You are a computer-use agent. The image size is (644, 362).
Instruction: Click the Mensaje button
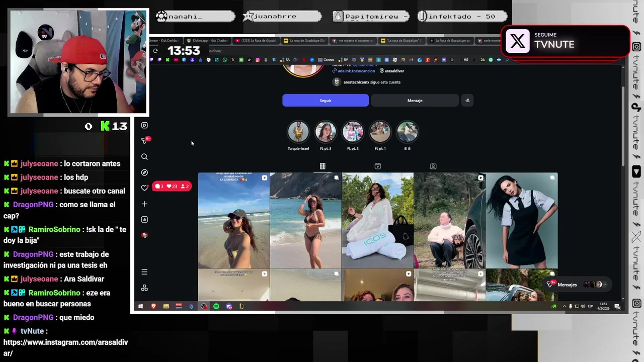tap(415, 101)
